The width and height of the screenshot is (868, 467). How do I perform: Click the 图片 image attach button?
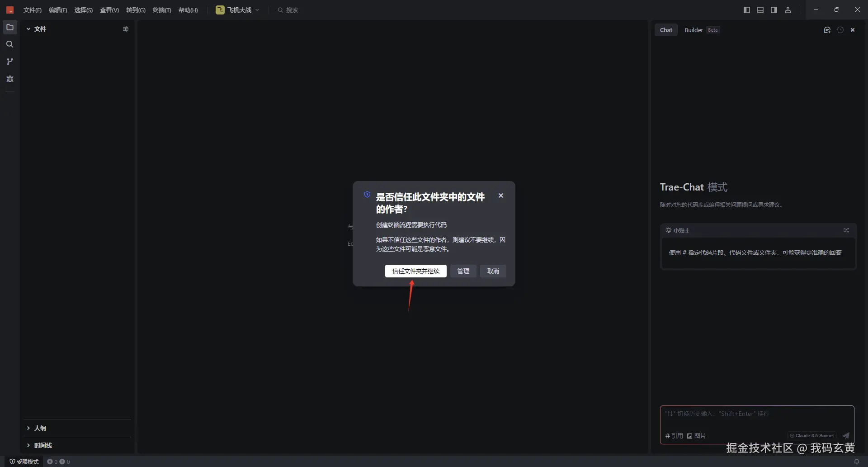click(x=697, y=436)
